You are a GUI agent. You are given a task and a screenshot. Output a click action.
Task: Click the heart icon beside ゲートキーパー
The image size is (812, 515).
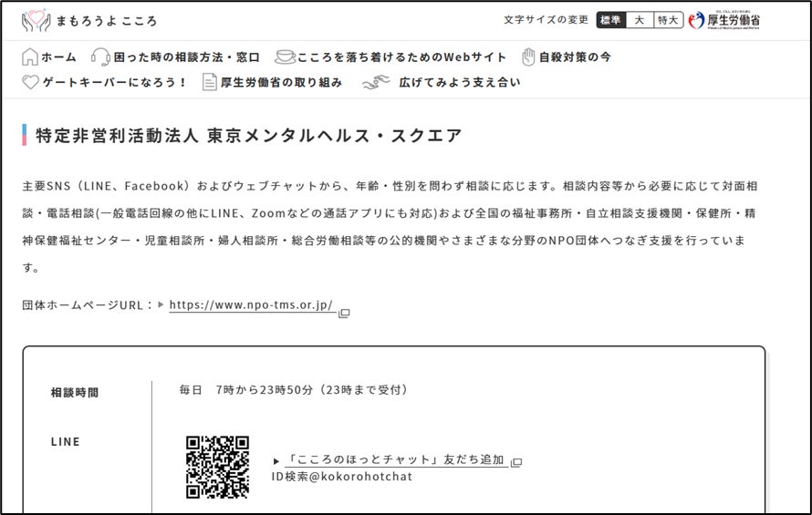coord(30,82)
